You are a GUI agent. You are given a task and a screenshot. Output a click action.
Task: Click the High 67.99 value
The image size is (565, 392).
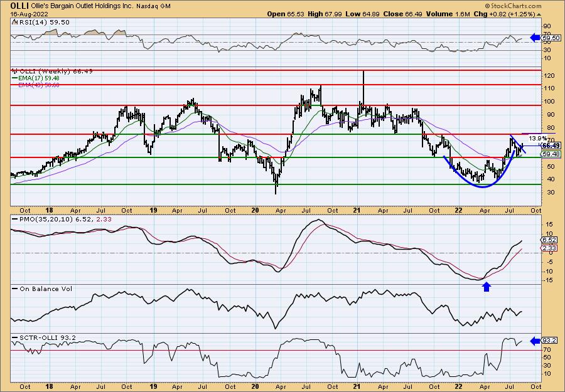(x=325, y=14)
